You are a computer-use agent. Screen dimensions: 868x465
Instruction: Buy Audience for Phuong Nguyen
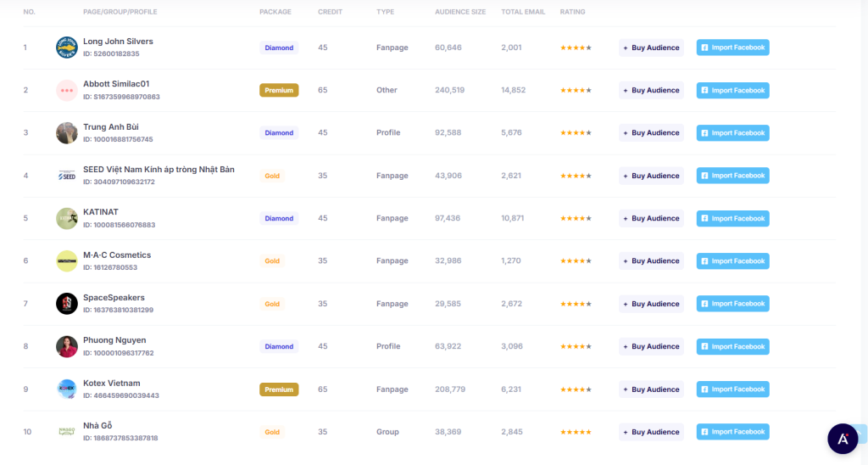[651, 346]
